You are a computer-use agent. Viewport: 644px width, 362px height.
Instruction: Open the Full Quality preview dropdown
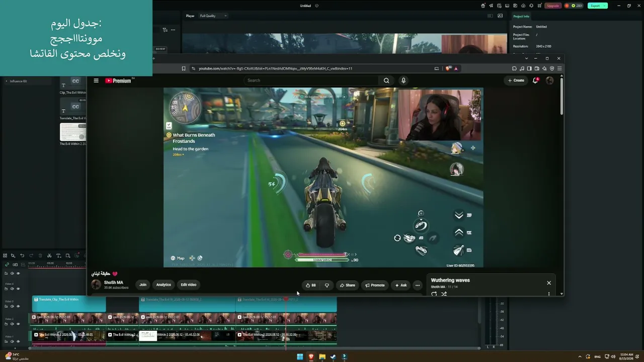tap(213, 16)
